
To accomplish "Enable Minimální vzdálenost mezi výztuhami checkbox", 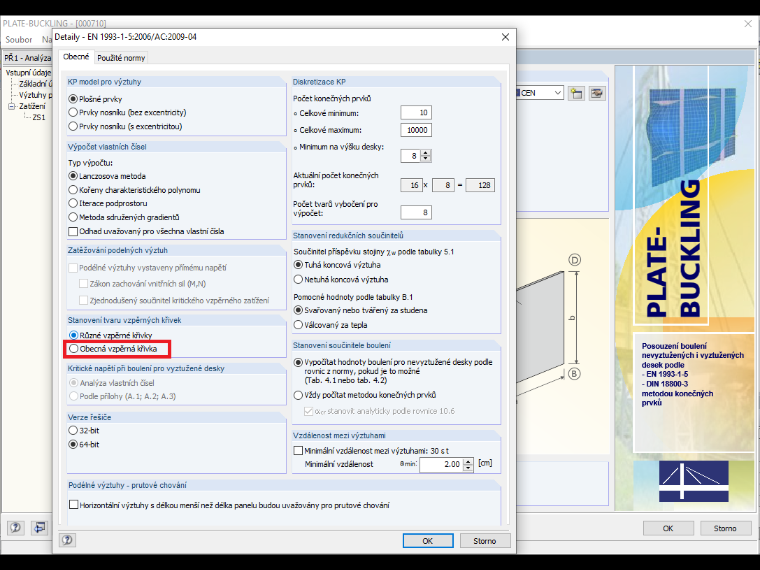I will tap(299, 451).
